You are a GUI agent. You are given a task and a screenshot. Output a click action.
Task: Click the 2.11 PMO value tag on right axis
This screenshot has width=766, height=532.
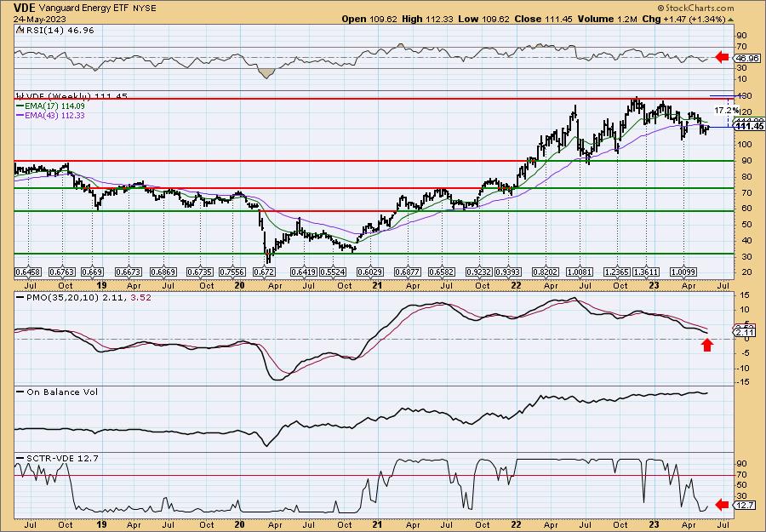(x=746, y=333)
